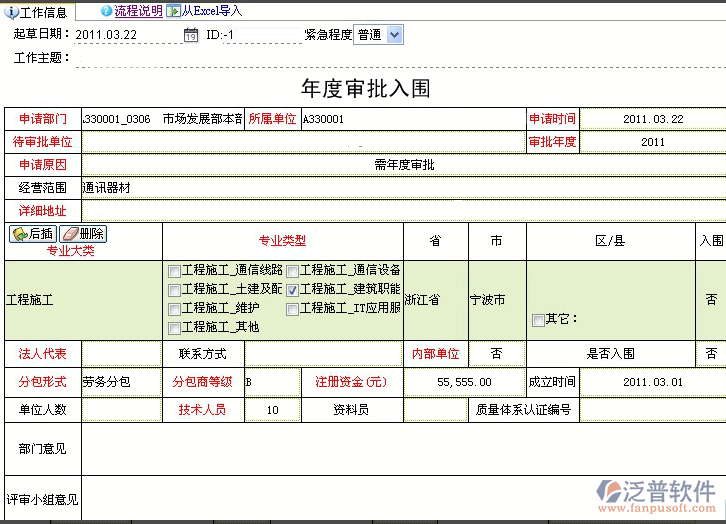Click the 后插 insert row button
Screen dimensions: 726x524
pos(32,233)
